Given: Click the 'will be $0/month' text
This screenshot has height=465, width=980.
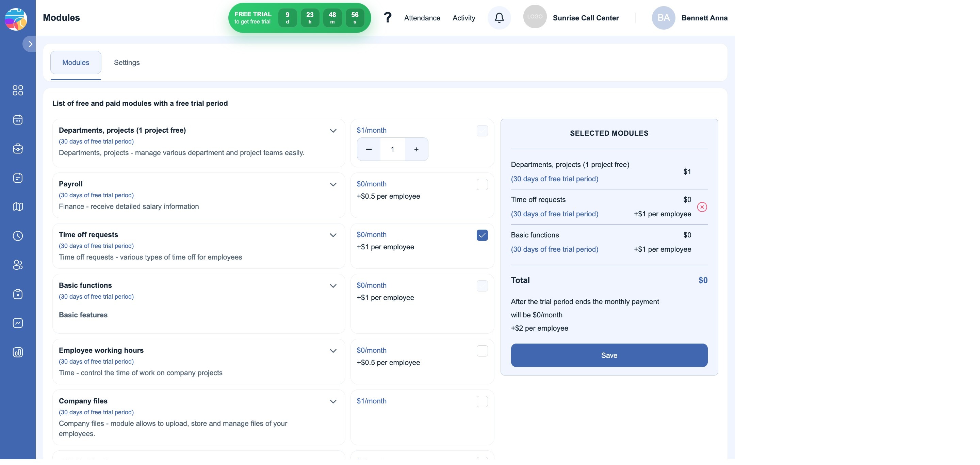Looking at the screenshot, I should tap(537, 315).
